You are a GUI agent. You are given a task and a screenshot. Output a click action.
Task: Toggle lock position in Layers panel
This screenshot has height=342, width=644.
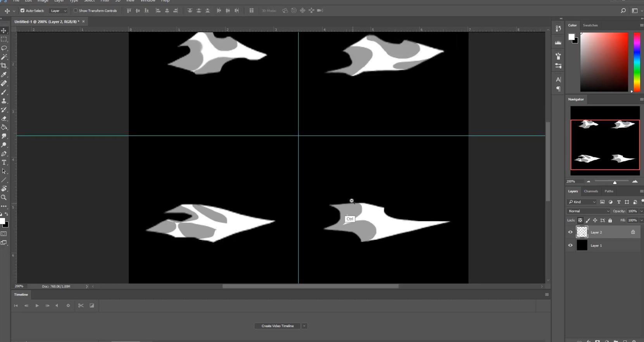coord(595,220)
